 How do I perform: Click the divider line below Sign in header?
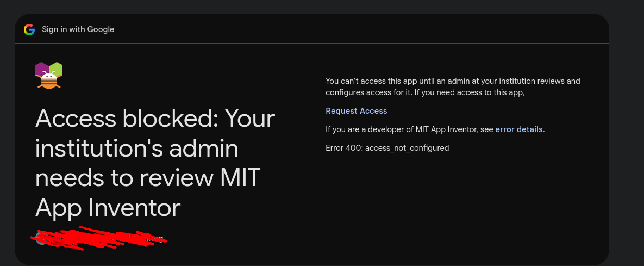click(x=312, y=43)
